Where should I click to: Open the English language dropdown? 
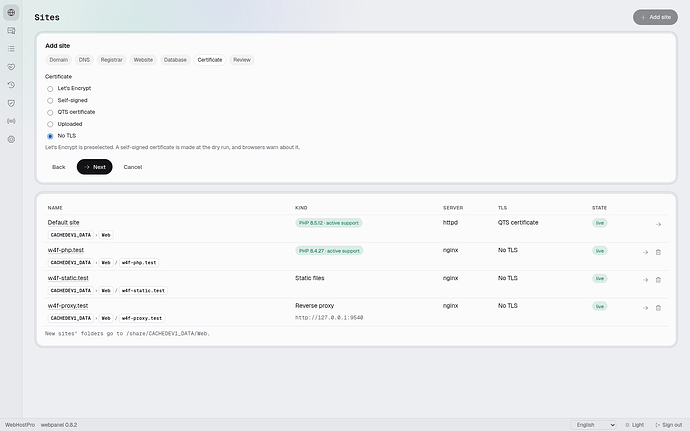coord(594,425)
